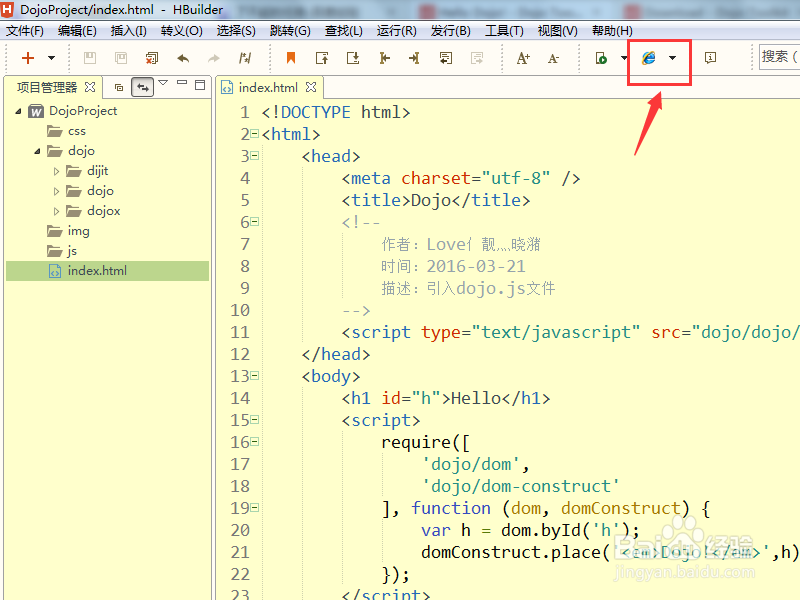Open the run device dropdown arrow
This screenshot has height=600, width=800.
pos(624,58)
